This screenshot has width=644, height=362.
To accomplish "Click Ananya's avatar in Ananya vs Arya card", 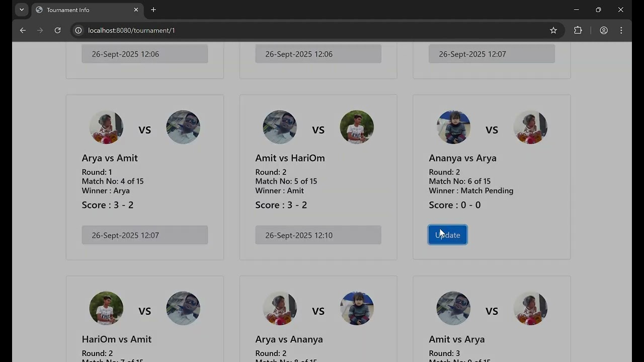I will click(x=453, y=127).
